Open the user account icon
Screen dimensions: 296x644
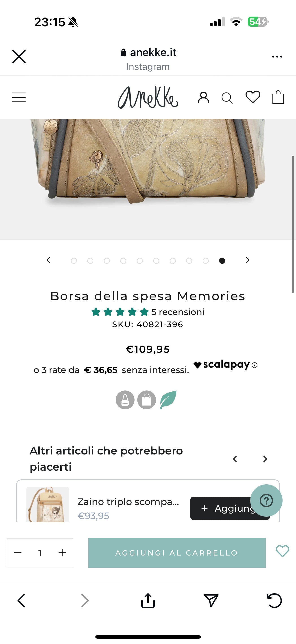203,97
